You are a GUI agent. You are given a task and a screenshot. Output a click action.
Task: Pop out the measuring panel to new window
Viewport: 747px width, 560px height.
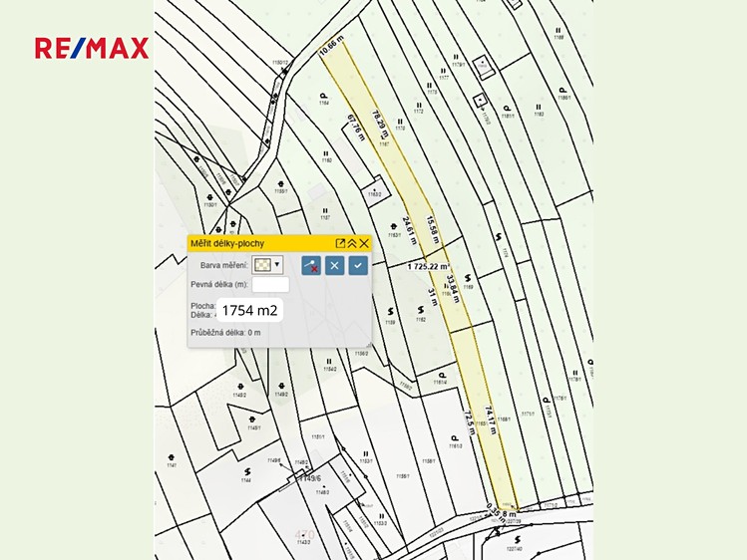tap(340, 243)
